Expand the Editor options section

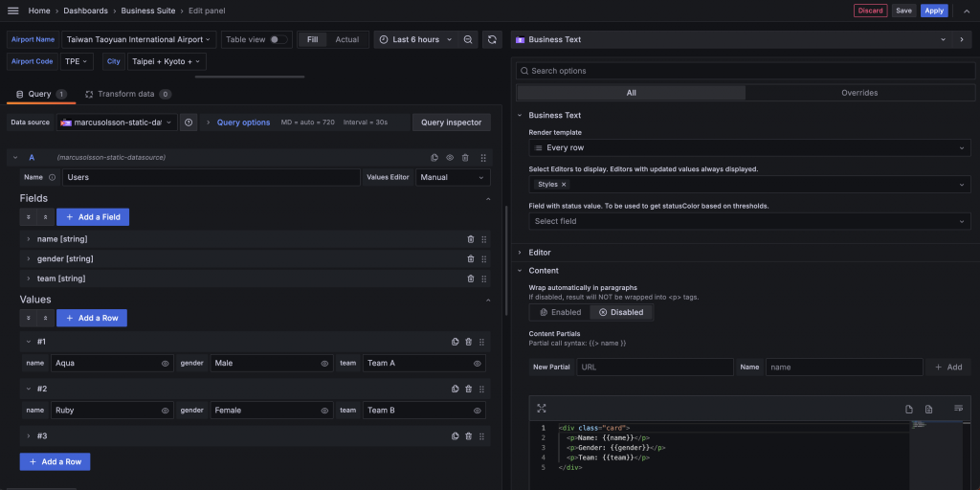tap(540, 253)
